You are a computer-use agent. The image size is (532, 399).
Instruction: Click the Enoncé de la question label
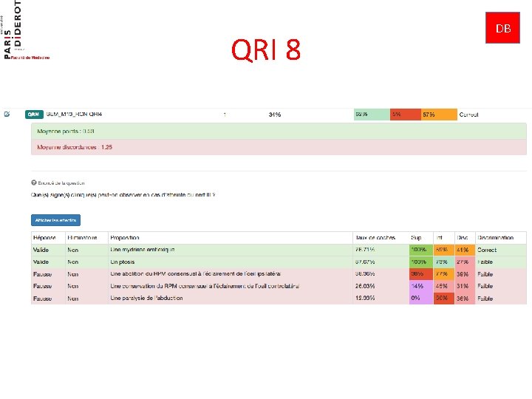(61, 183)
